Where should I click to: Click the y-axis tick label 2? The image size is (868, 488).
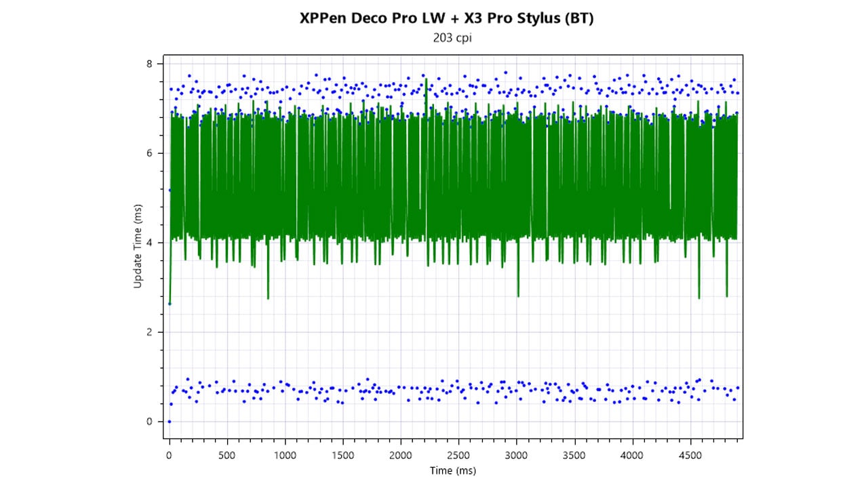click(x=150, y=332)
